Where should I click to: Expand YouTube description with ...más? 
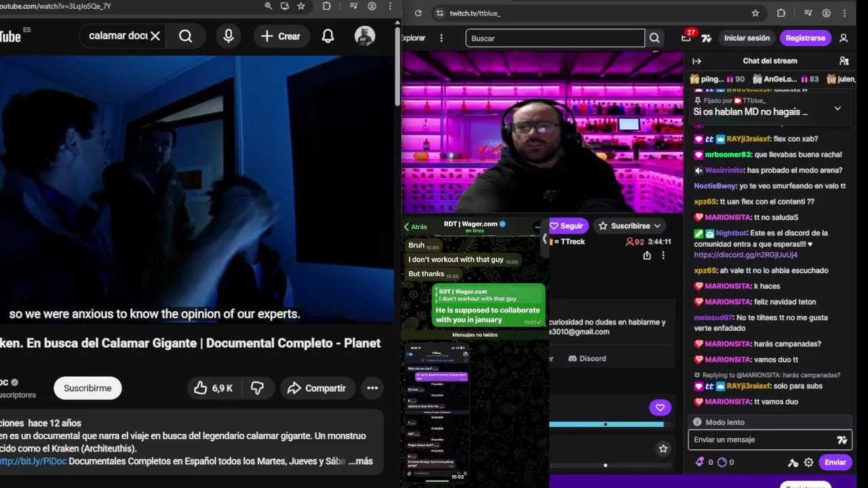pos(360,461)
